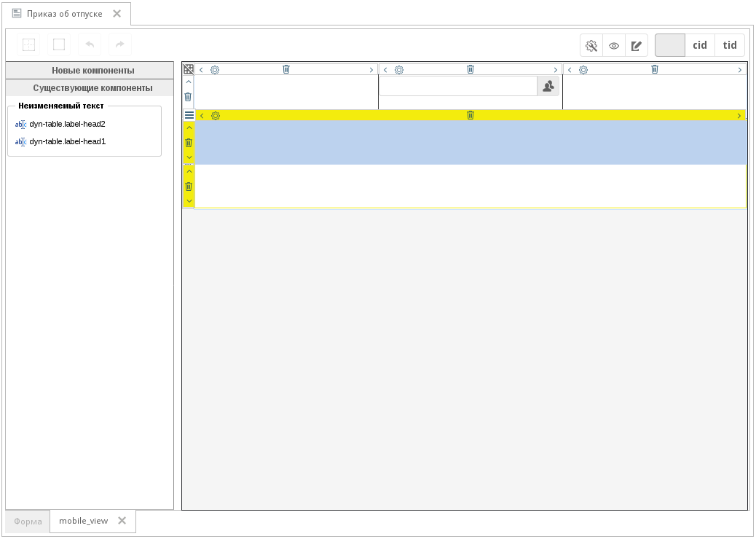Open settings gear of the third column

(x=583, y=70)
